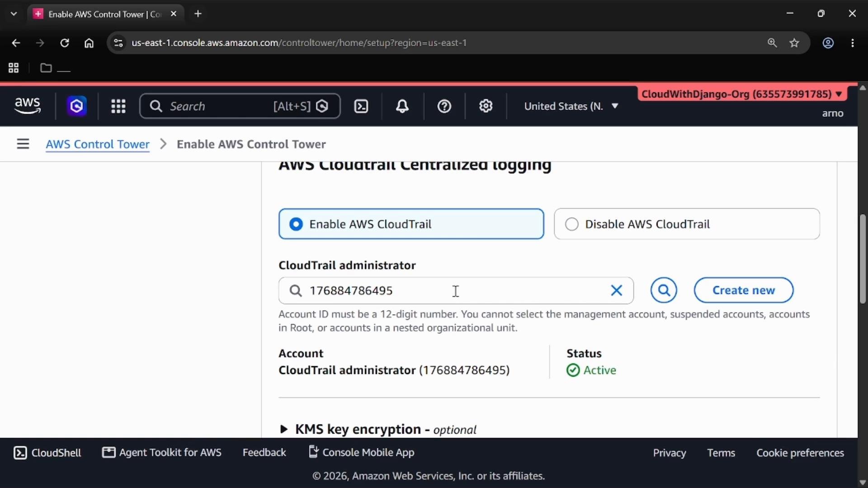
Task: Toggle the side navigation hamburger menu
Action: coord(23,144)
